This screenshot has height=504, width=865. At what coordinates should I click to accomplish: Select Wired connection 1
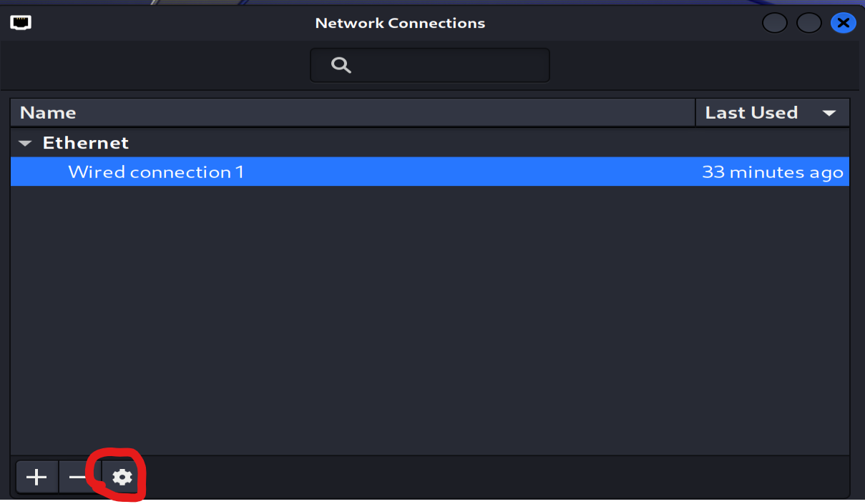coord(156,172)
